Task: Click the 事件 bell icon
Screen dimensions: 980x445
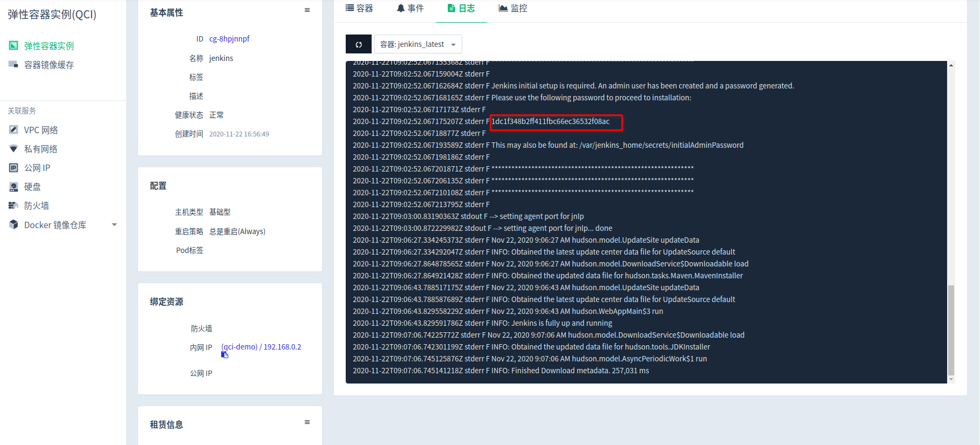Action: pyautogui.click(x=401, y=8)
